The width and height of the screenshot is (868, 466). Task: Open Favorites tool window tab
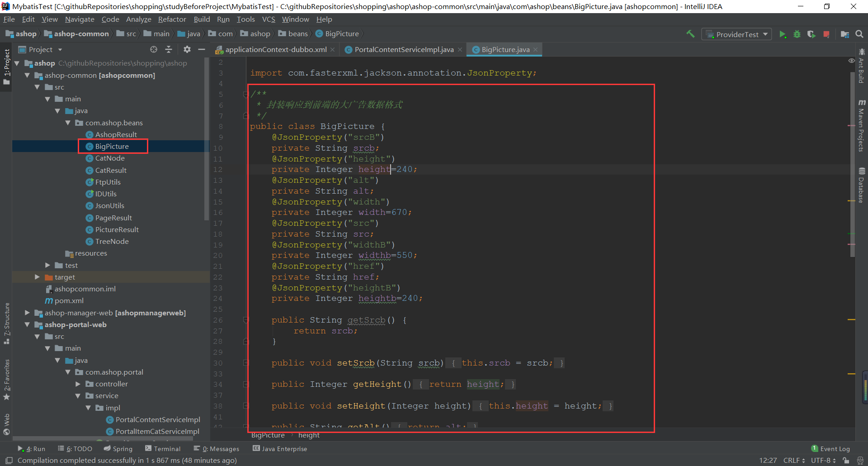point(7,379)
